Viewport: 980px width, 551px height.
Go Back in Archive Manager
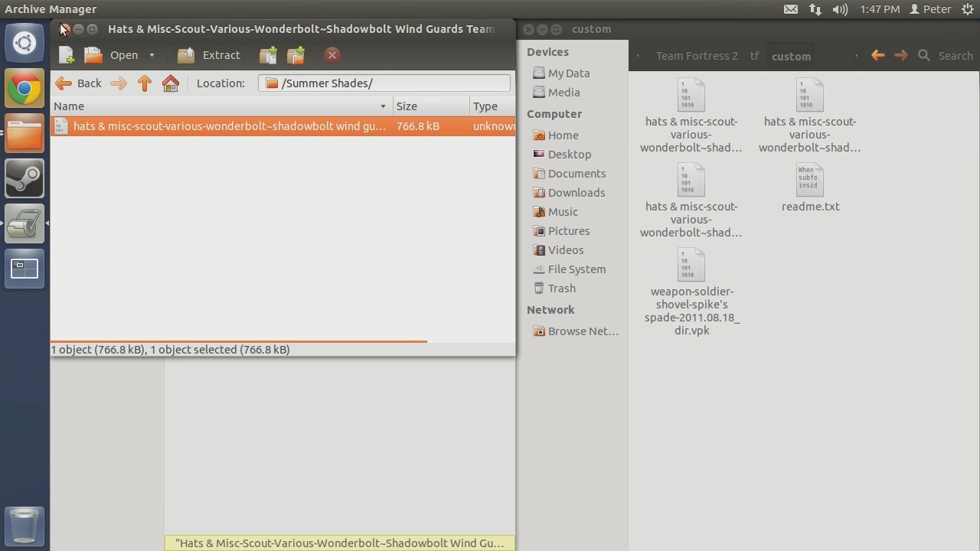coord(78,83)
